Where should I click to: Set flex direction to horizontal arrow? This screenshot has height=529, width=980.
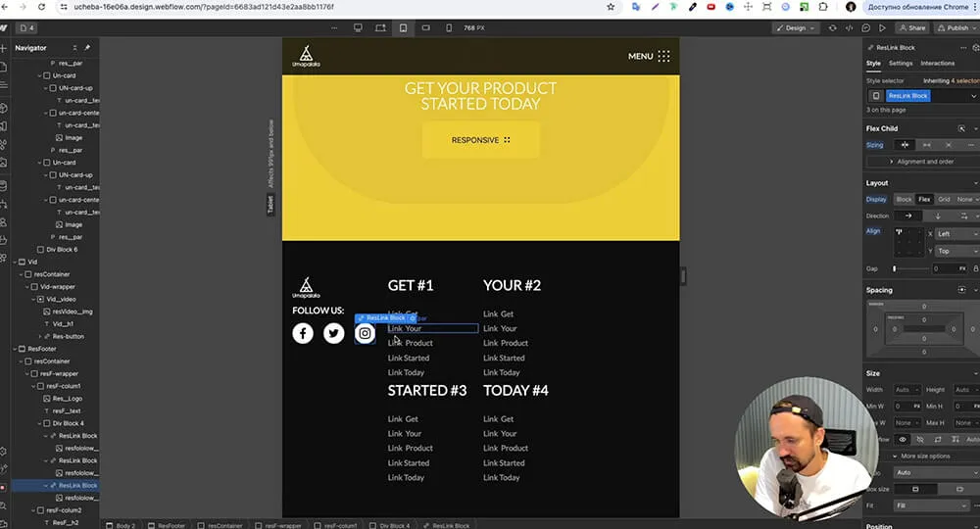pyautogui.click(x=908, y=216)
